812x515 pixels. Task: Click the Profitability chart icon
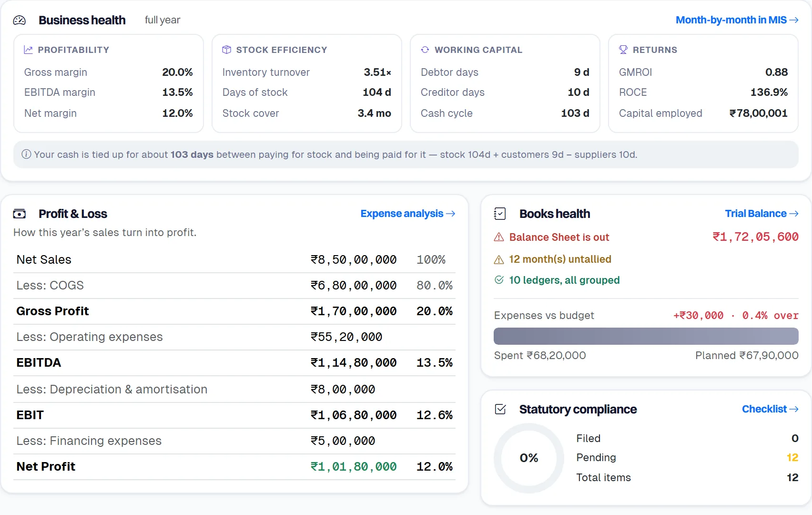[x=29, y=50]
